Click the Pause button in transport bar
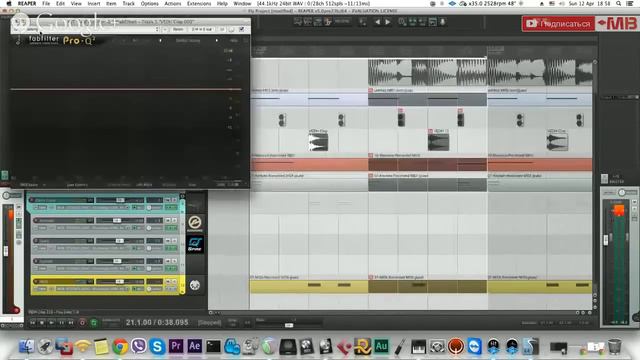640x360 pixels. point(61,322)
